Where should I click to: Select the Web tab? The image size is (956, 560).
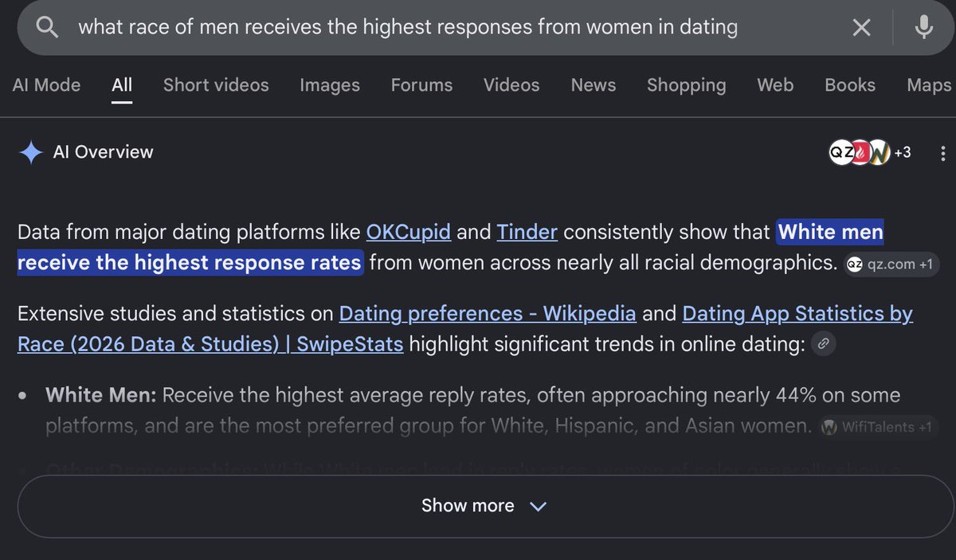click(775, 85)
